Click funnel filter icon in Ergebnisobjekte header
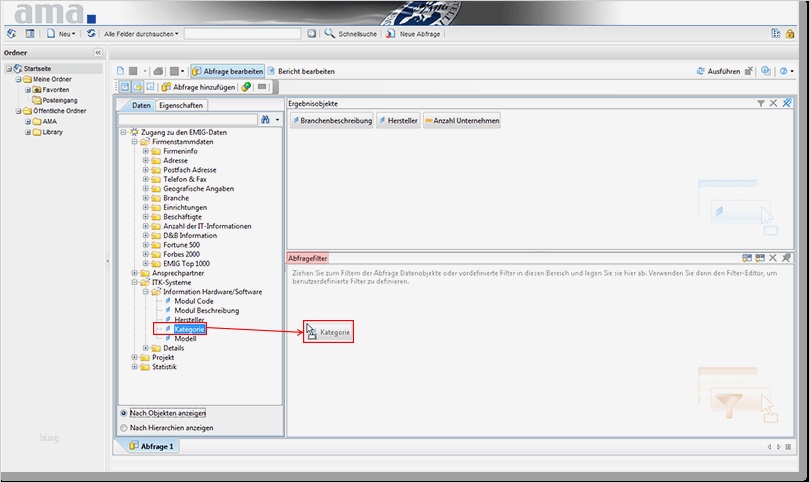 [x=761, y=103]
